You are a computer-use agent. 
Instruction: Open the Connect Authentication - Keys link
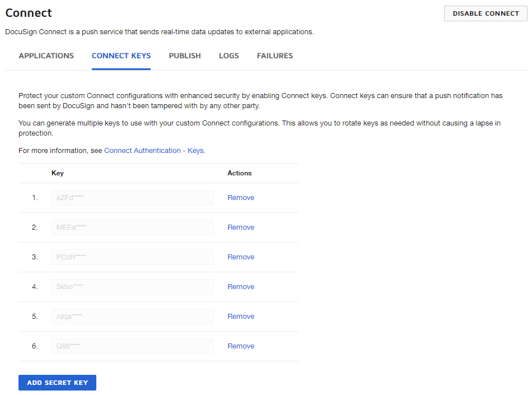[154, 150]
